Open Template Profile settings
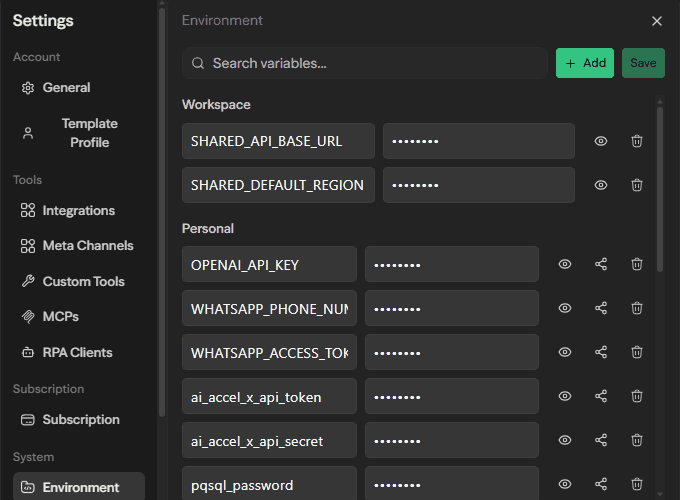Screen dimensions: 680x500 pos(79,133)
